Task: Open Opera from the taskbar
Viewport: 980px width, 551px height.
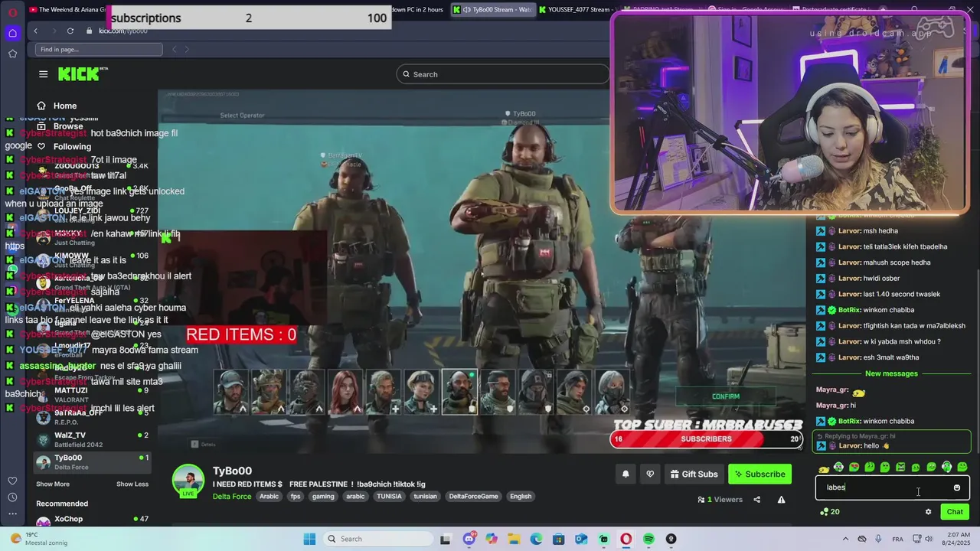Action: tap(626, 539)
